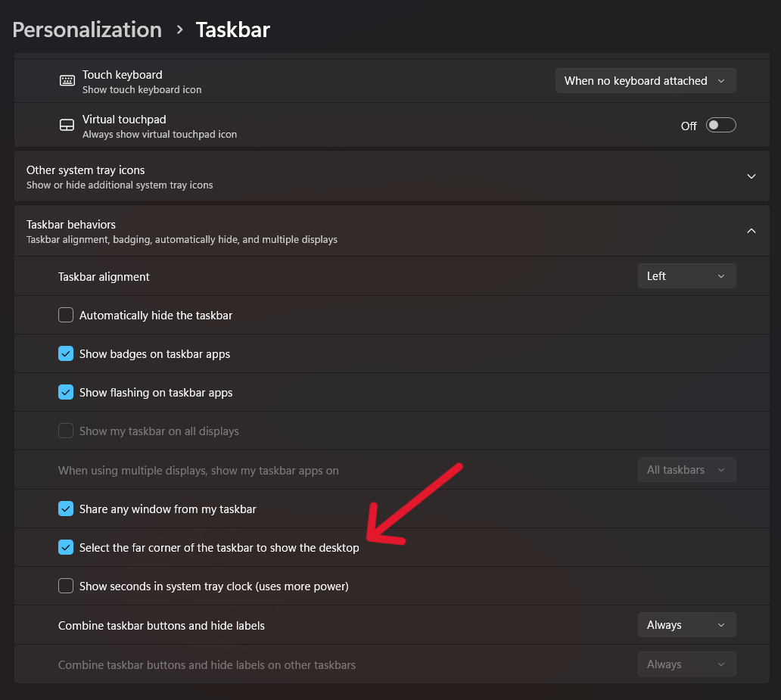Uncheck Share any window from my taskbar
The width and height of the screenshot is (781, 700).
click(x=66, y=509)
